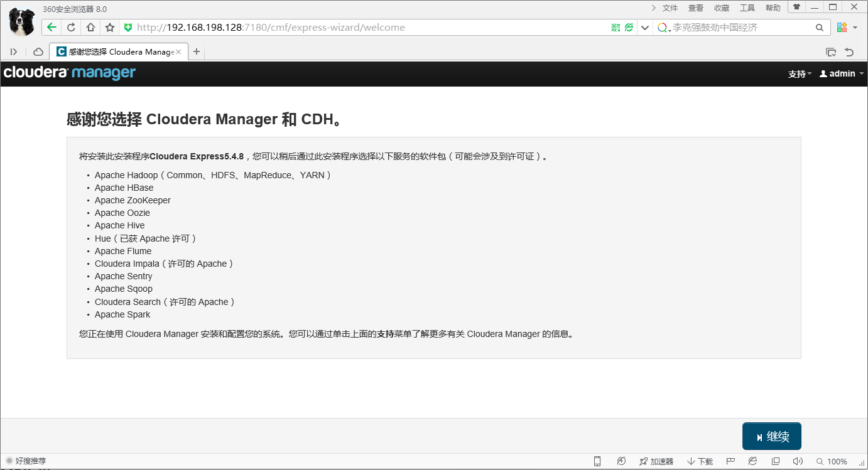The width and height of the screenshot is (868, 470).
Task: Open the QR code icon in address bar
Action: tap(616, 28)
